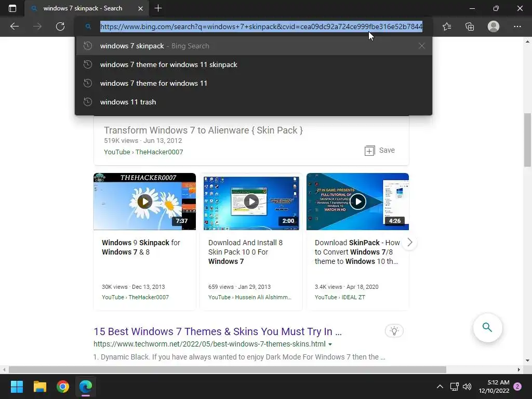Screen dimensions: 532x399
Task: Click history icon beside windows 11 trash
Action: [x=87, y=102]
